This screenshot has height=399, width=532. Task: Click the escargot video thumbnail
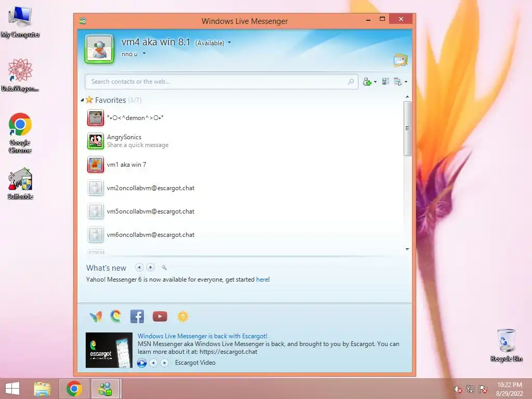point(109,350)
